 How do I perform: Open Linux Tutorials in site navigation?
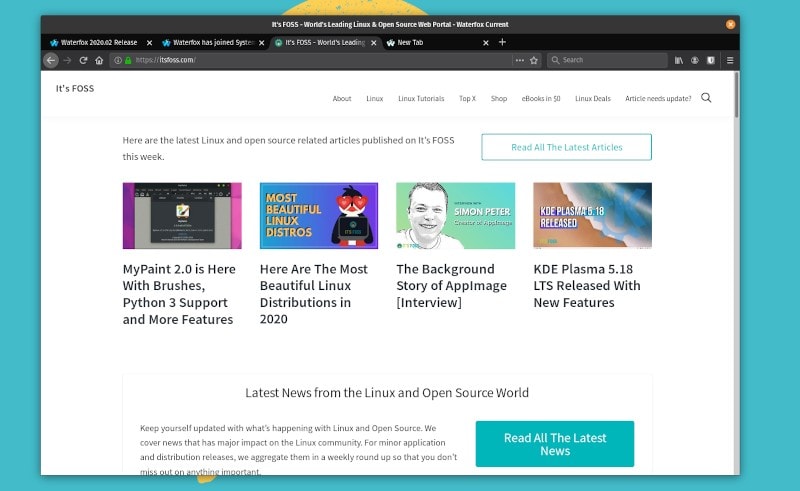coord(421,99)
